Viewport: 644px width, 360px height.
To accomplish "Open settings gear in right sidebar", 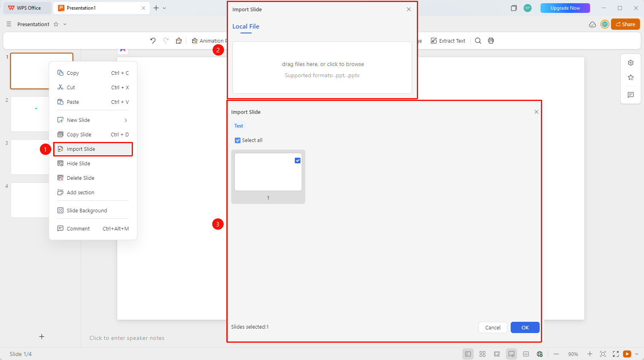I will pyautogui.click(x=631, y=63).
